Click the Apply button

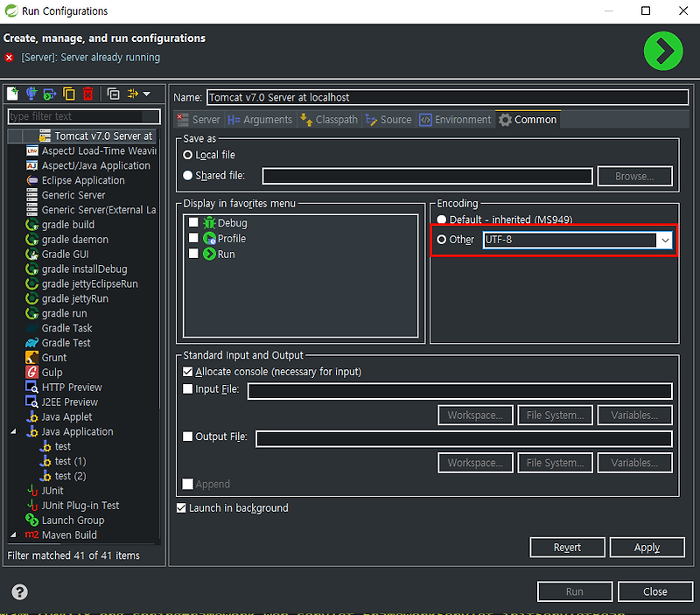(647, 547)
